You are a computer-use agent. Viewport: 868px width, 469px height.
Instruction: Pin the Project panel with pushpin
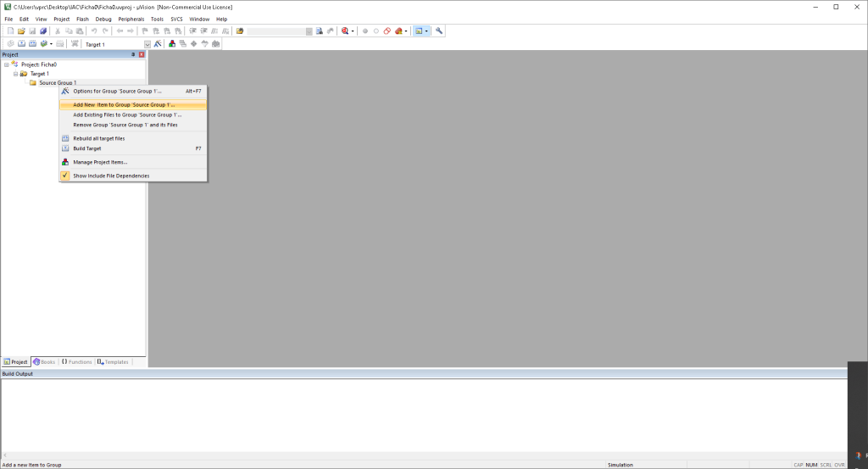coord(132,54)
